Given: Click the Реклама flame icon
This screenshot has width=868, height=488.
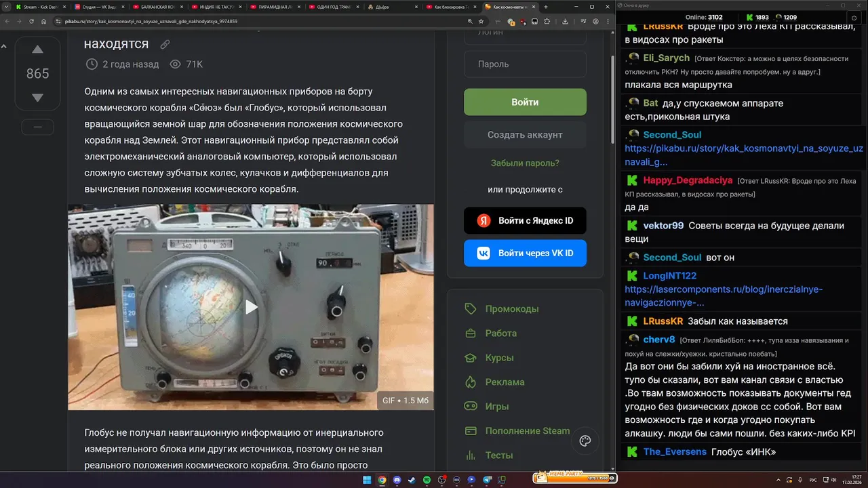Looking at the screenshot, I should point(471,382).
